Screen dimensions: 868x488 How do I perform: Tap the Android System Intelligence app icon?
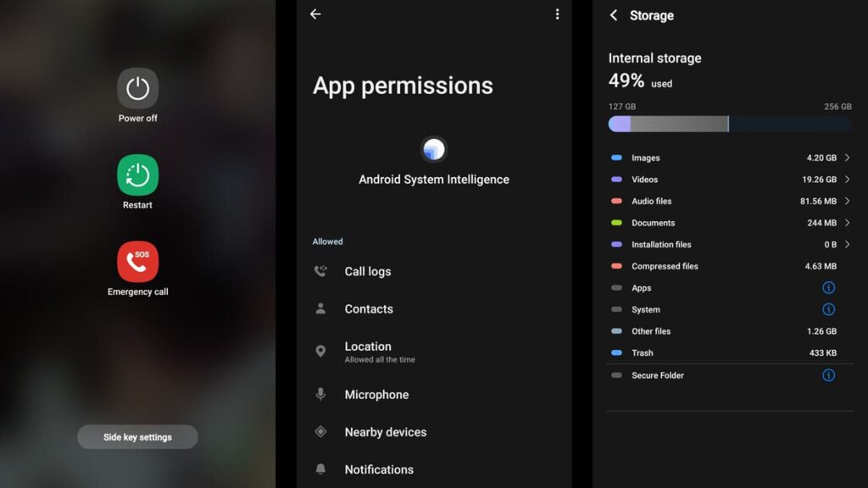click(434, 150)
